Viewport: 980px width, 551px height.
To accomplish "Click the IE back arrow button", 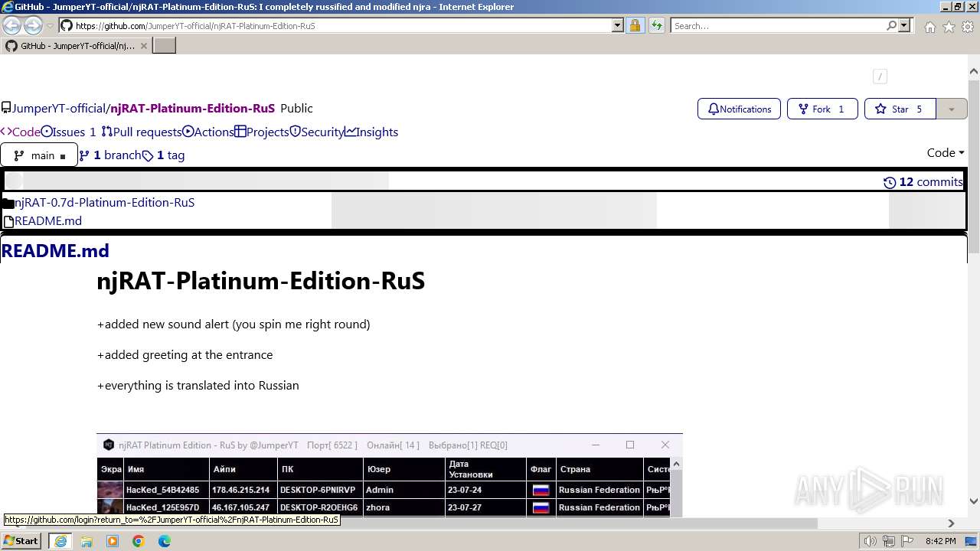I will point(12,25).
